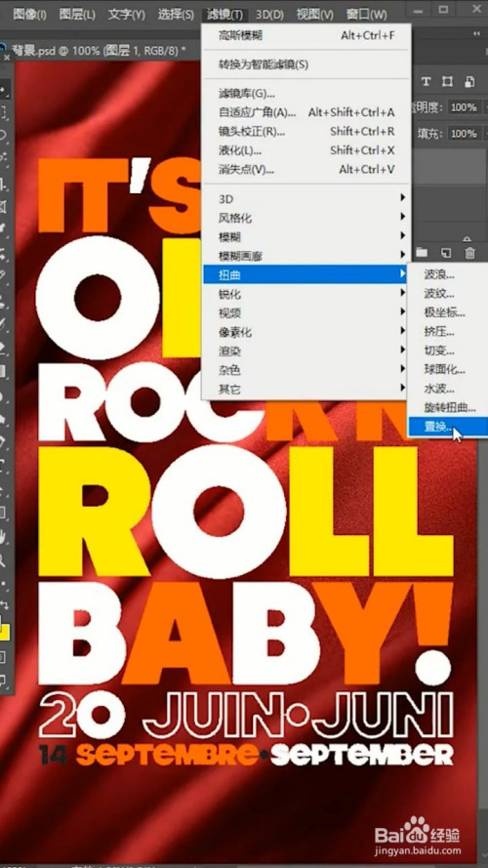This screenshot has height=868, width=488.
Task: Open the 图像(I) menu
Action: point(29,14)
